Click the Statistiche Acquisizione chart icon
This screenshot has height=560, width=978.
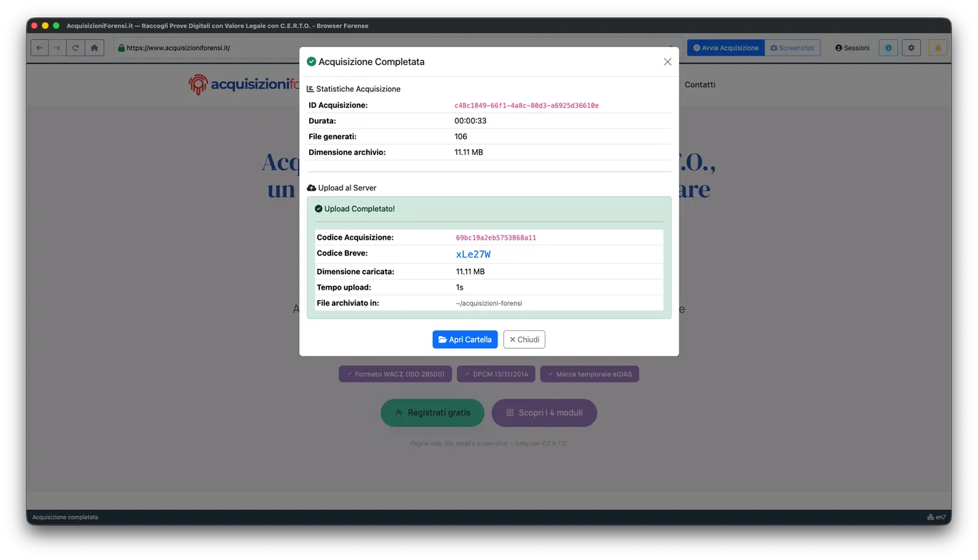[310, 88]
